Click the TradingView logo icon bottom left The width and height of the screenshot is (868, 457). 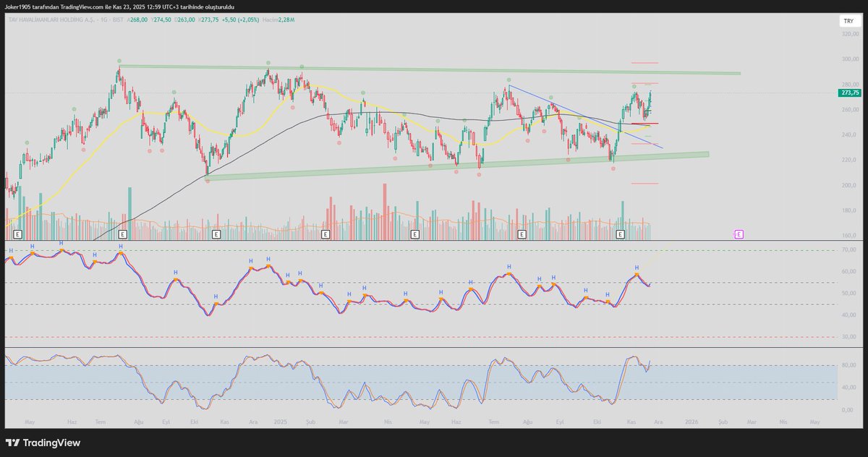pyautogui.click(x=13, y=443)
